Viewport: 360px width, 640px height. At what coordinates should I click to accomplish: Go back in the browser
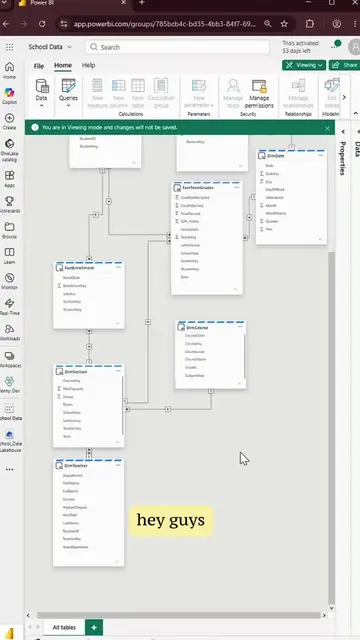pyautogui.click(x=6, y=24)
